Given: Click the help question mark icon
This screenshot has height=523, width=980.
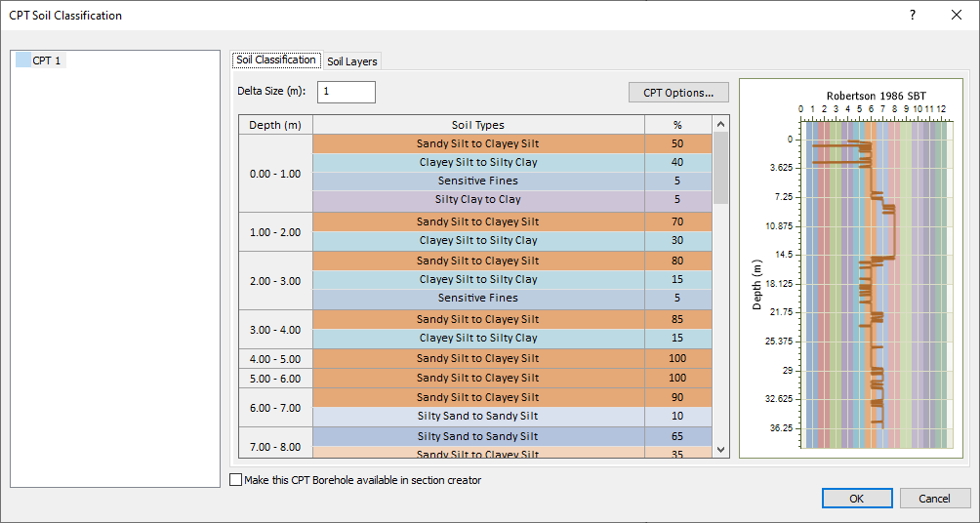Looking at the screenshot, I should point(913,15).
